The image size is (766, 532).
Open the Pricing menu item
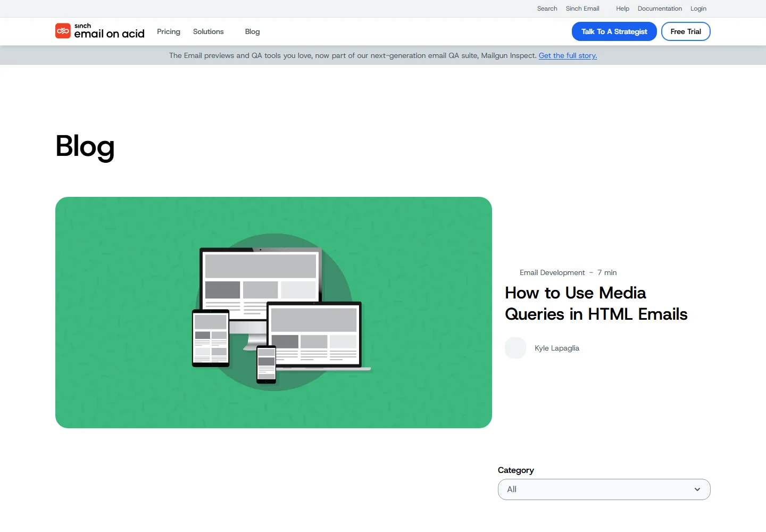tap(169, 31)
